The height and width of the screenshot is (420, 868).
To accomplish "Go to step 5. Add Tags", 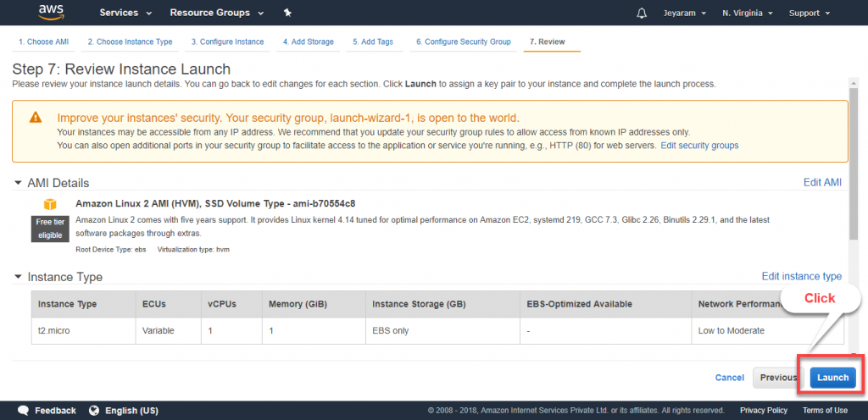I will click(373, 42).
